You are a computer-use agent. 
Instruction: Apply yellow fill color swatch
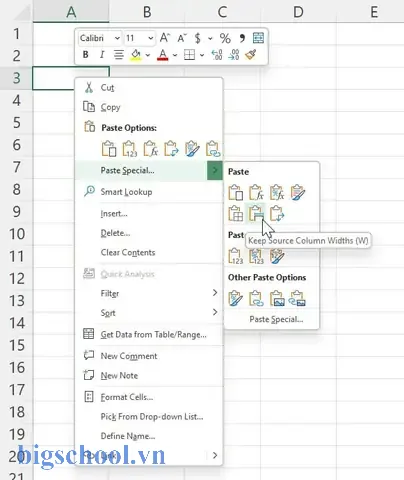136,55
